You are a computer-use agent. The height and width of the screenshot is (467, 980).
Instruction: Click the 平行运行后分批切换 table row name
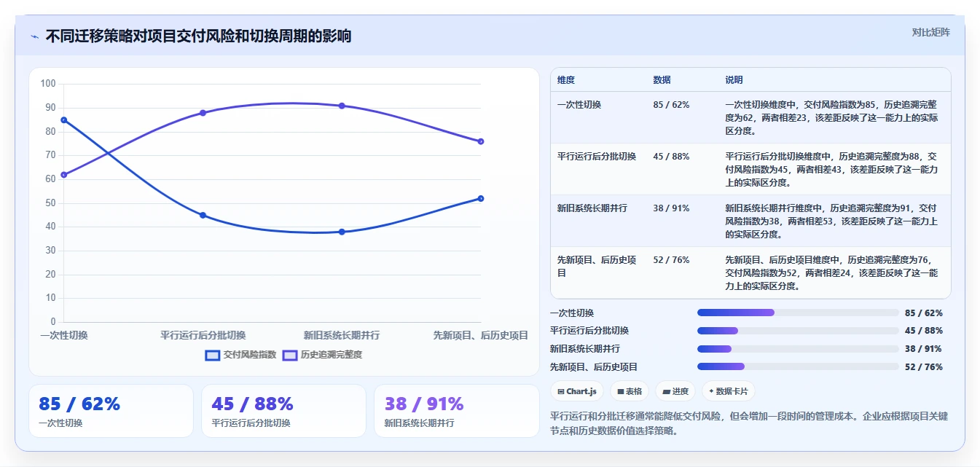597,157
